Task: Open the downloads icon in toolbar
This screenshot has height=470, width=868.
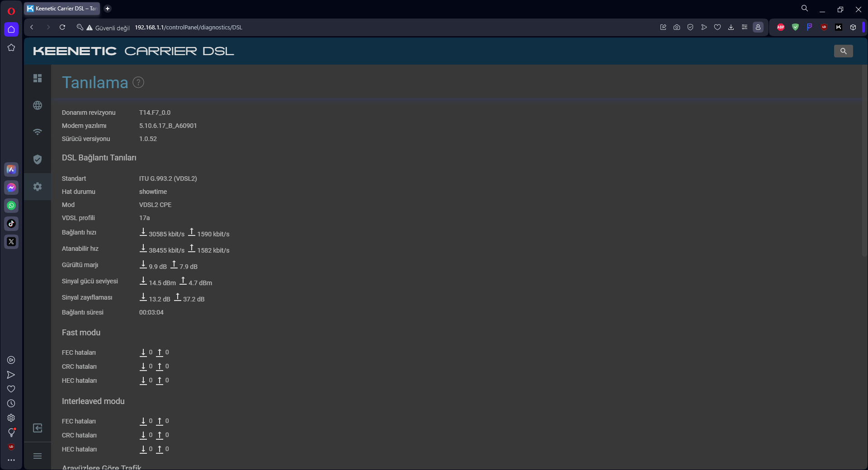Action: [731, 27]
